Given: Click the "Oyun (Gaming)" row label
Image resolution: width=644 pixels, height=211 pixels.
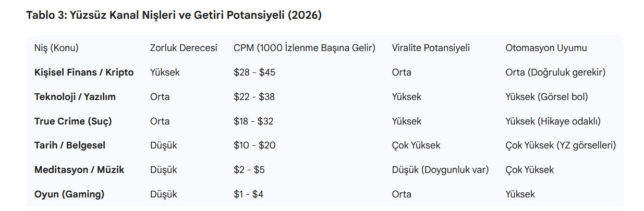Looking at the screenshot, I should pyautogui.click(x=69, y=194).
